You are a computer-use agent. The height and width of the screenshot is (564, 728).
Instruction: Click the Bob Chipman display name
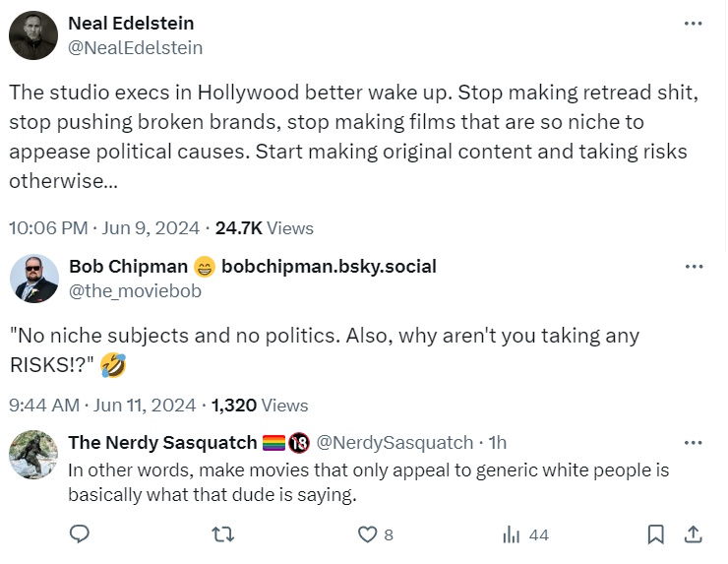[126, 267]
